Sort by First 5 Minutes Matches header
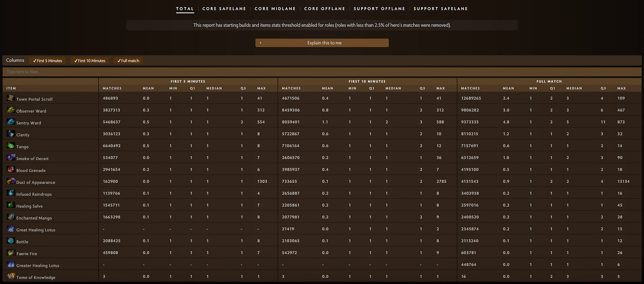Viewport: 644px width, 284px height. click(111, 88)
